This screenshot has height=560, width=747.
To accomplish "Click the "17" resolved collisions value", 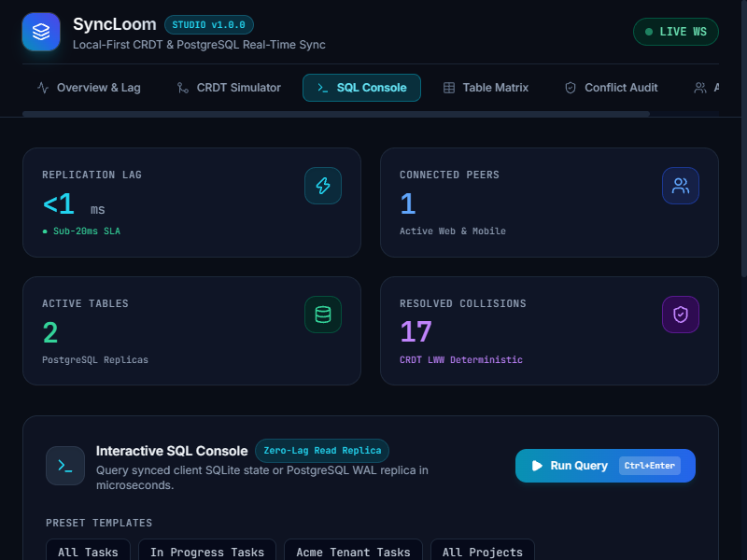I will pos(416,332).
